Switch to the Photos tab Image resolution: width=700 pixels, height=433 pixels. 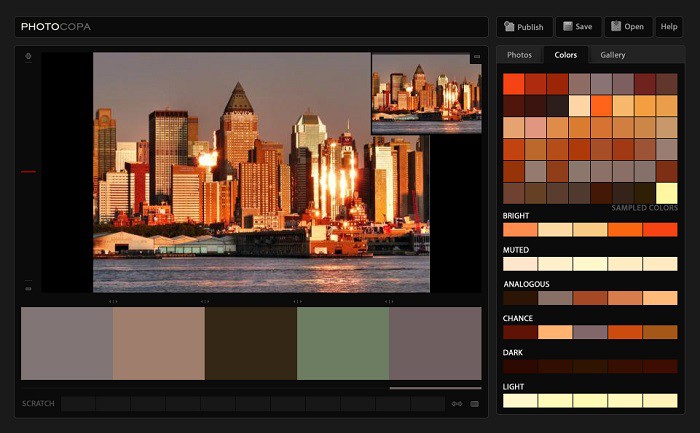519,55
